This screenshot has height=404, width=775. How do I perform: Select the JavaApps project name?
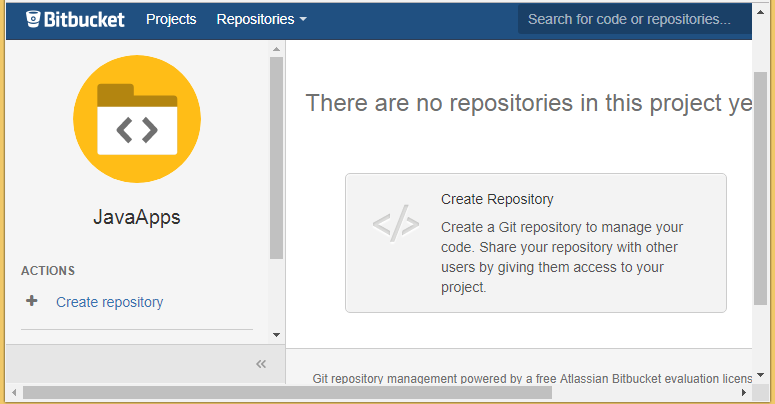click(137, 217)
